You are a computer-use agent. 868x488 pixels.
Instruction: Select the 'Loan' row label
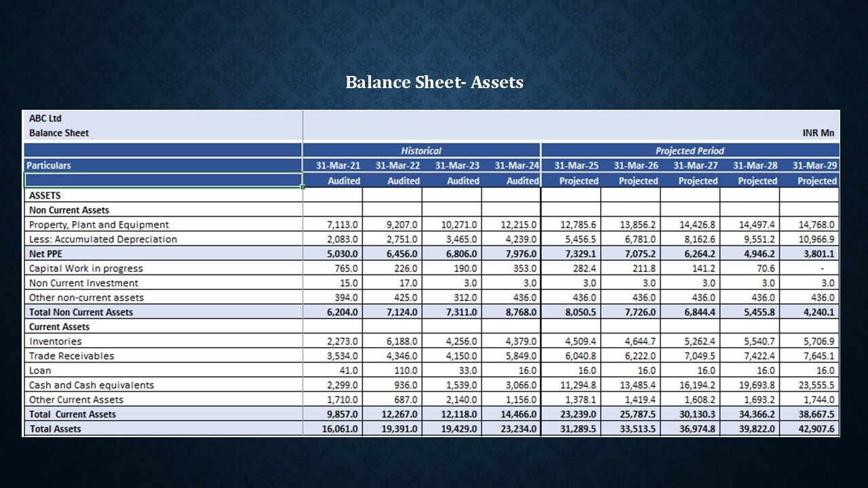pyautogui.click(x=40, y=371)
